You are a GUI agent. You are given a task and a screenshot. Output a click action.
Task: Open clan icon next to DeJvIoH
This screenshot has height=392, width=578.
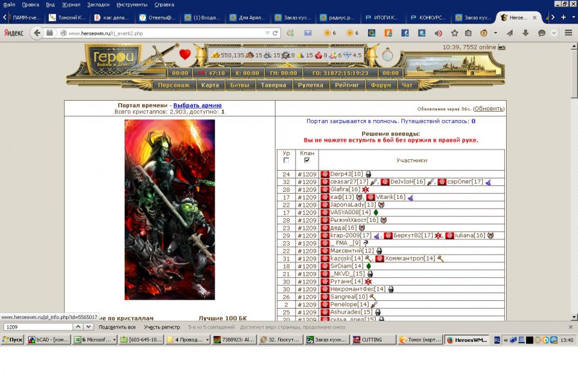coord(385,182)
